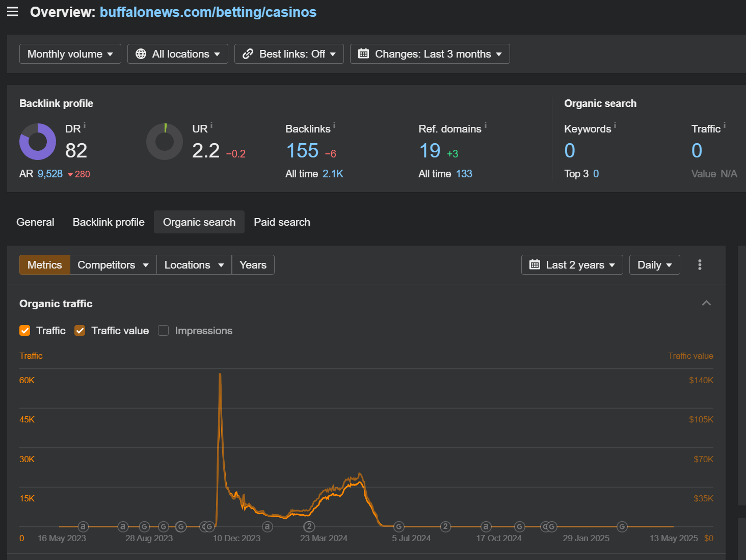The height and width of the screenshot is (560, 746).
Task: Select the Metrics chart tab
Action: tap(45, 265)
